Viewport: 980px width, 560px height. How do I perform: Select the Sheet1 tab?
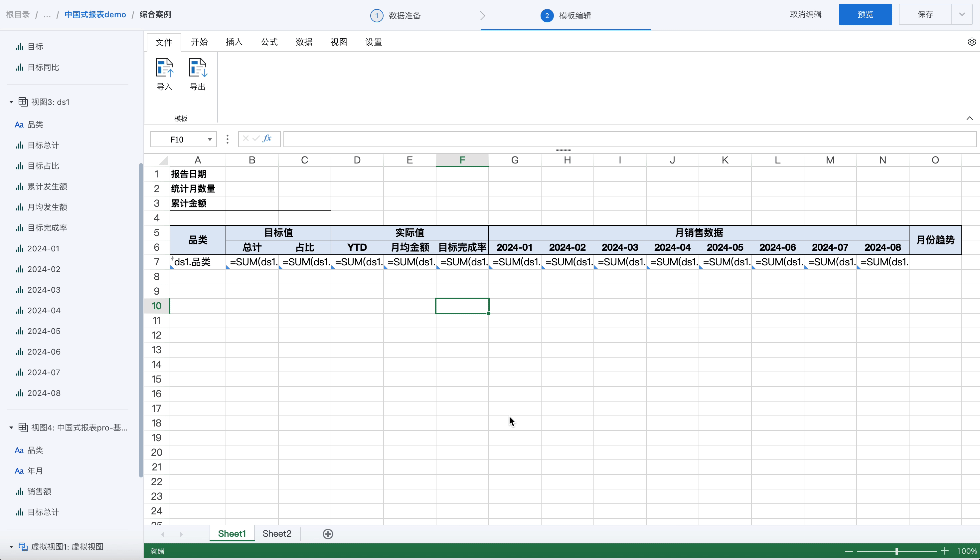[232, 534]
